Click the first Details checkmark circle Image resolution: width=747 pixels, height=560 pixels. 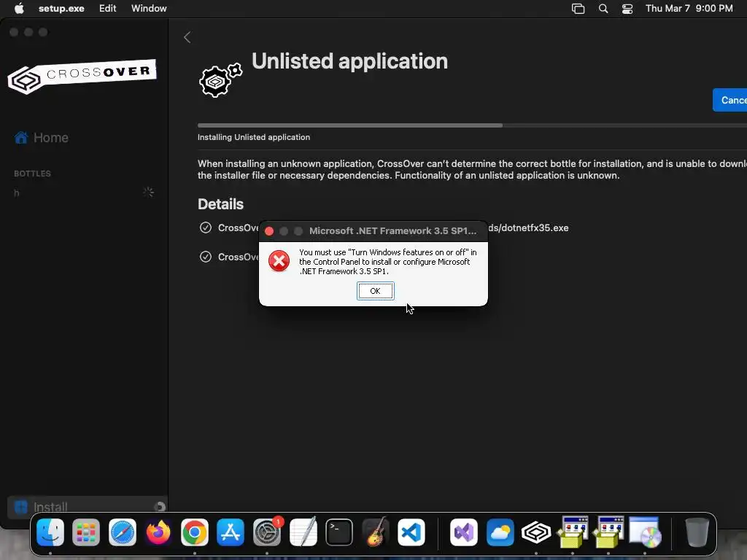(205, 227)
